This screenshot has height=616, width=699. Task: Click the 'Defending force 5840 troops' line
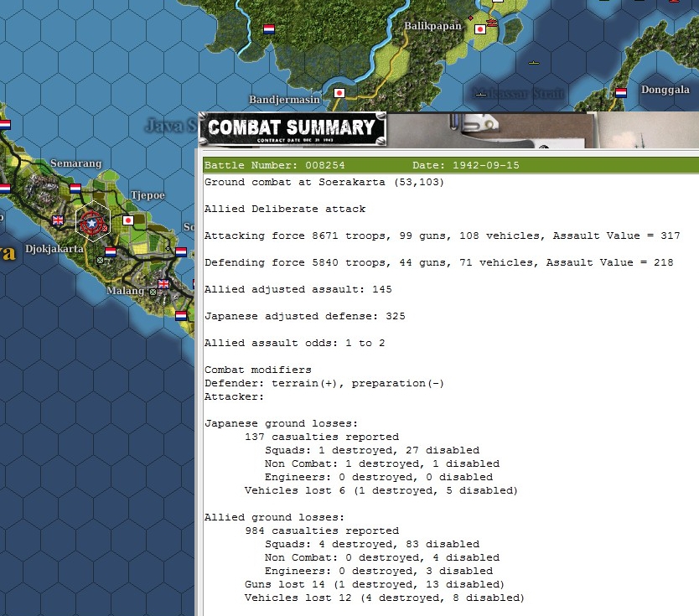pyautogui.click(x=439, y=262)
